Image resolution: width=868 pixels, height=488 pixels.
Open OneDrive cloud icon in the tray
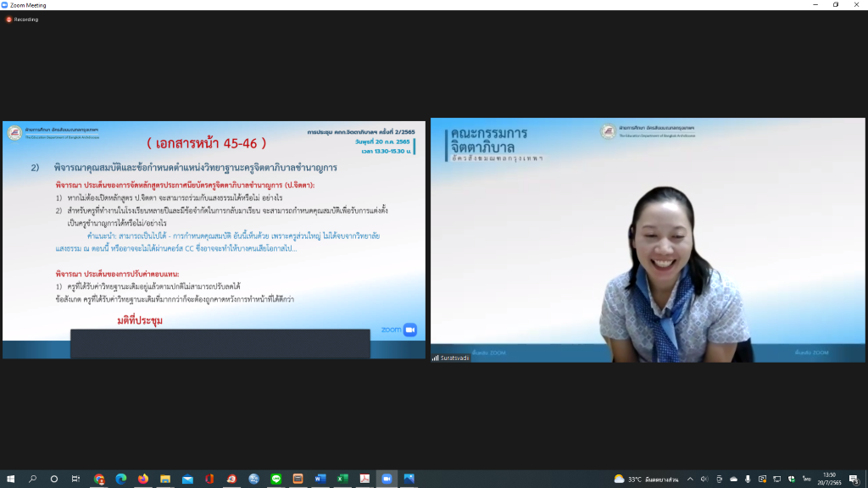pyautogui.click(x=733, y=480)
